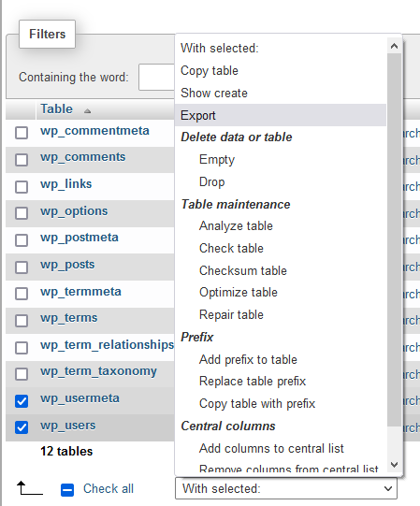Open the wp_term_relationships table
Viewport: 420px width, 506px height.
(108, 345)
